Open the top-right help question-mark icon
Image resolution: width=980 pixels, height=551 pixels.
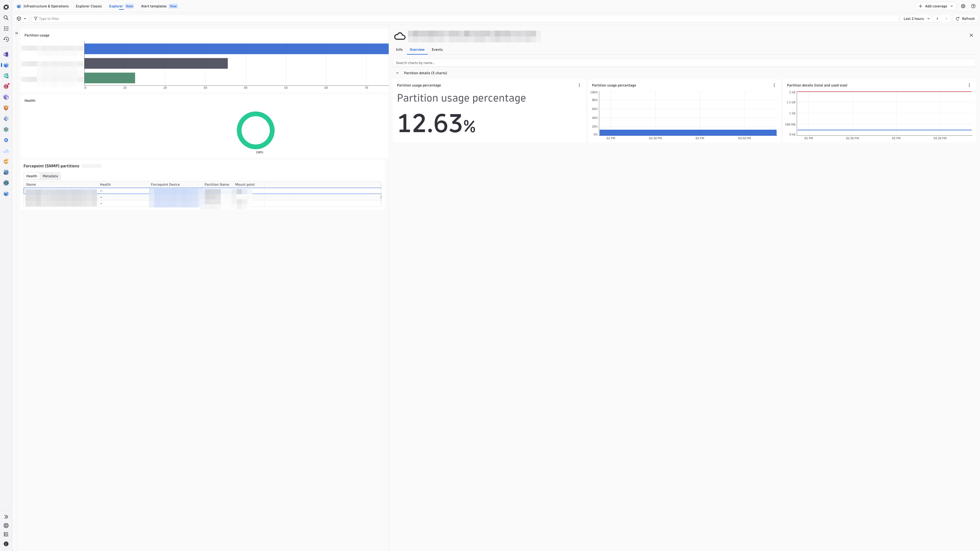tap(973, 6)
